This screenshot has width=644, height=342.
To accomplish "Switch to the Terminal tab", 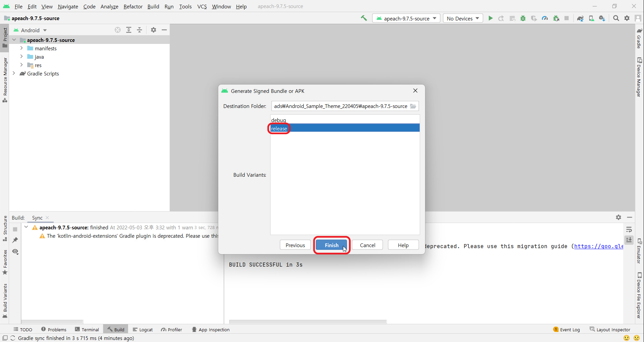I will tap(87, 330).
